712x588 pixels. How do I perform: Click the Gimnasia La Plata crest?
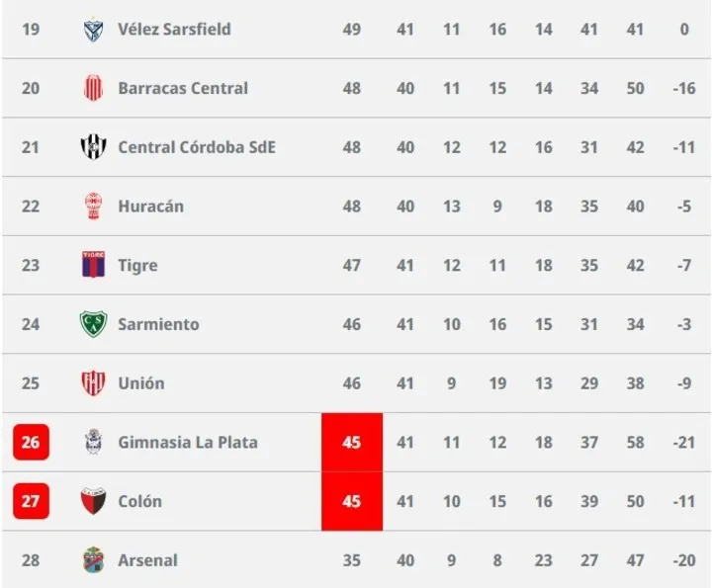pyautogui.click(x=94, y=442)
